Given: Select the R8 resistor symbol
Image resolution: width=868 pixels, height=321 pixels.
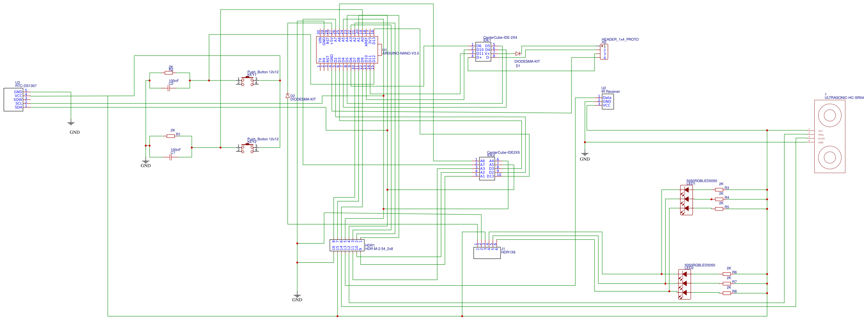Looking at the screenshot, I should point(727,293).
